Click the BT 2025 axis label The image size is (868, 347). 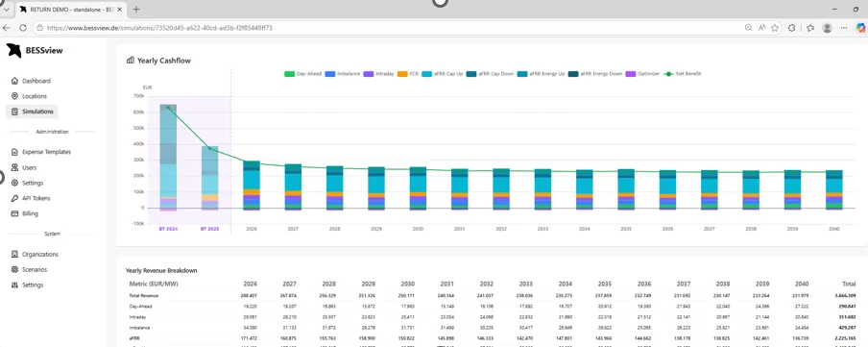coord(209,229)
